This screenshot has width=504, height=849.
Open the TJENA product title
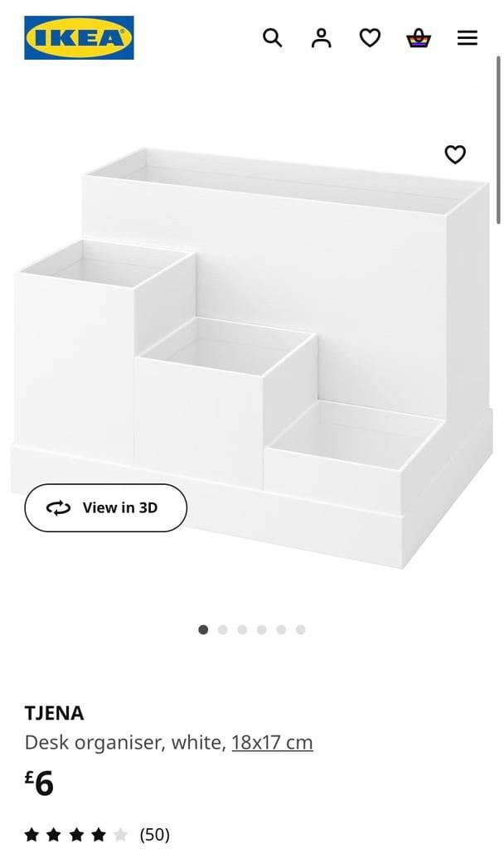click(x=54, y=713)
